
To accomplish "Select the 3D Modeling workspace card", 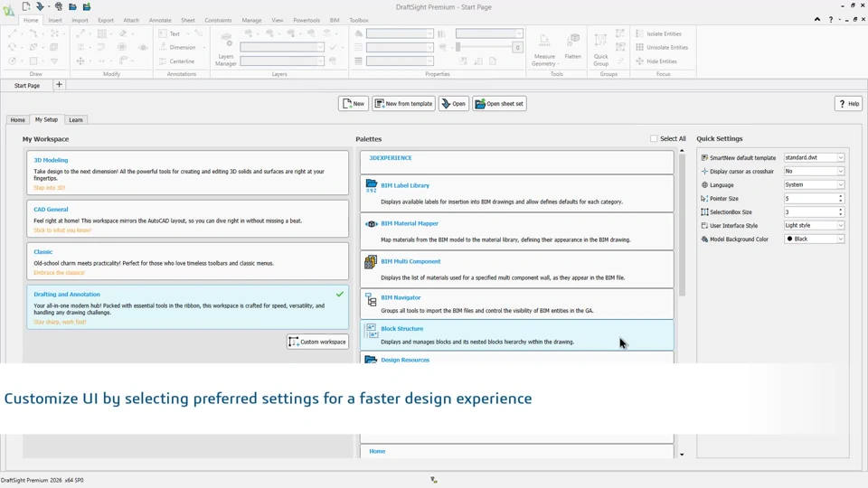I will point(188,173).
